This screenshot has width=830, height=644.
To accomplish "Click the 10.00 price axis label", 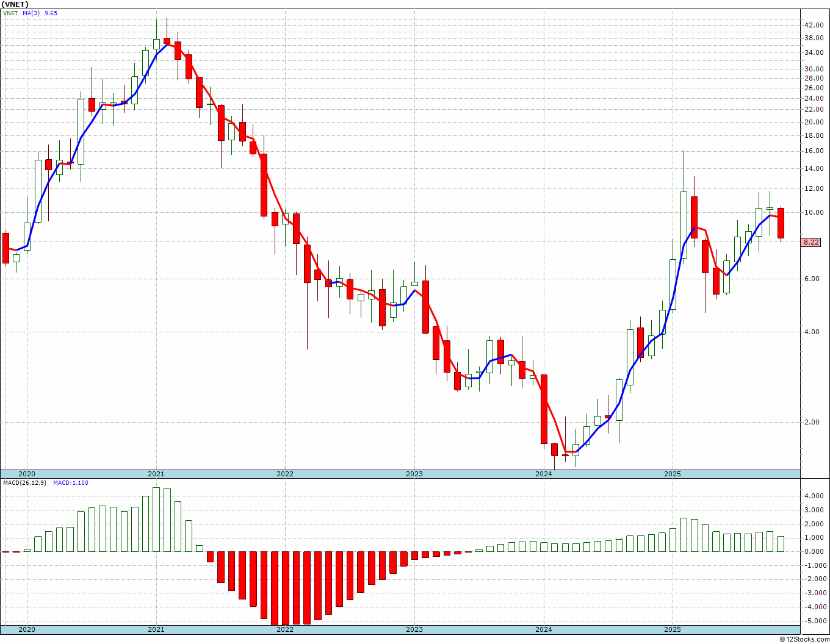I will pos(814,212).
